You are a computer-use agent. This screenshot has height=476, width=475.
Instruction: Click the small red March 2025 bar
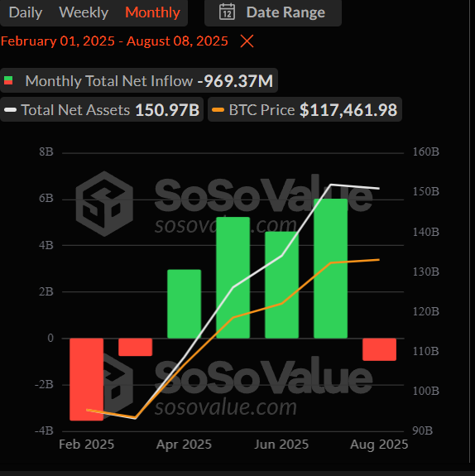(x=136, y=347)
